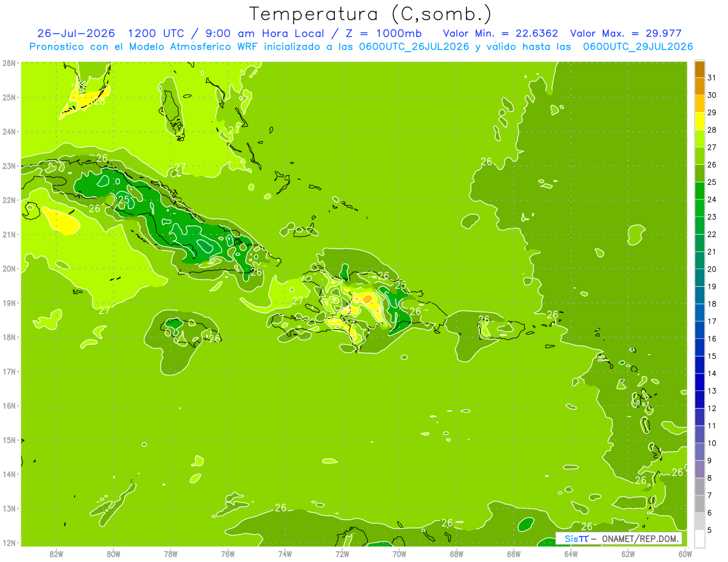Click the "64W" longitude axis label
This screenshot has height=562, width=728.
coord(571,554)
